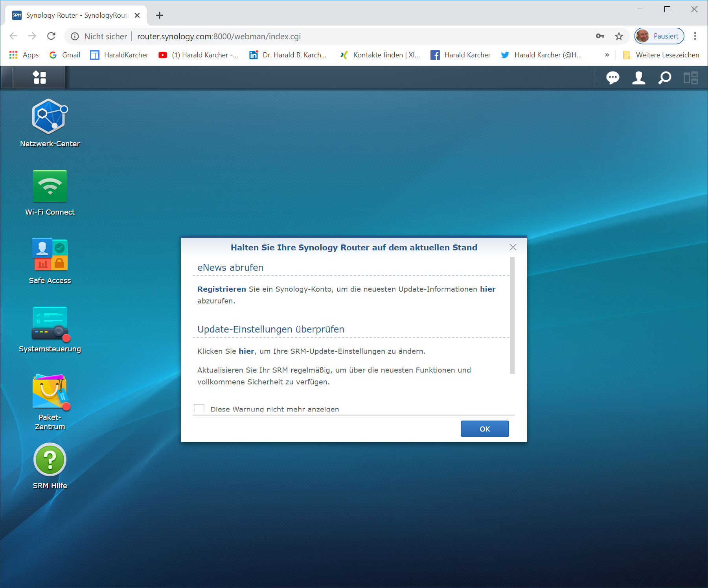Open the LinkedIn Dr. Harald B. Karcher bookmark
This screenshot has height=588, width=708.
coord(288,55)
